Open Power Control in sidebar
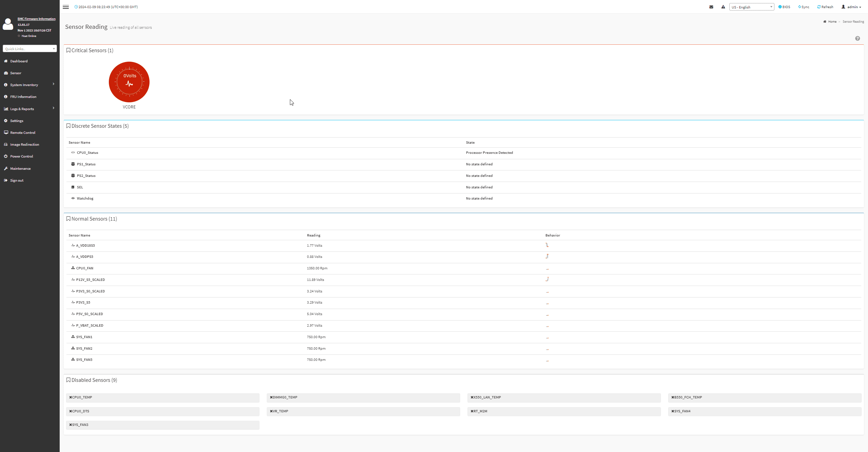868x452 pixels. tap(21, 156)
